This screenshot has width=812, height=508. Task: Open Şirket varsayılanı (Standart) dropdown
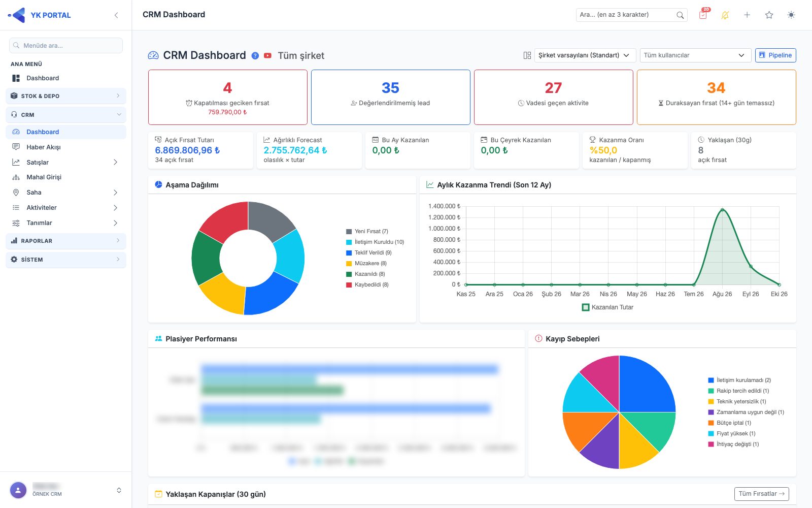pos(584,55)
